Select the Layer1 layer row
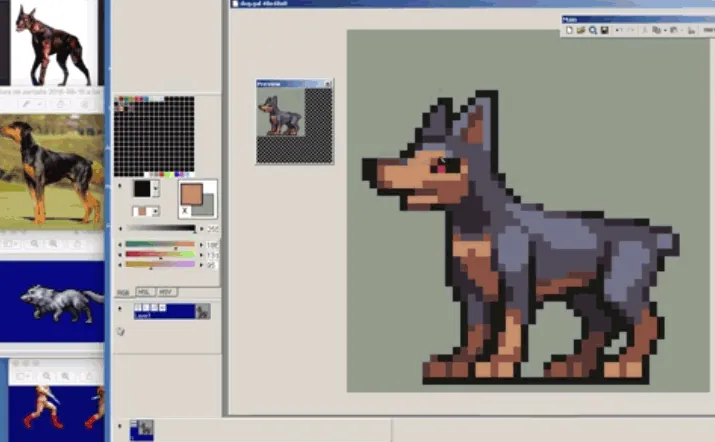715x442 pixels. pos(171,311)
